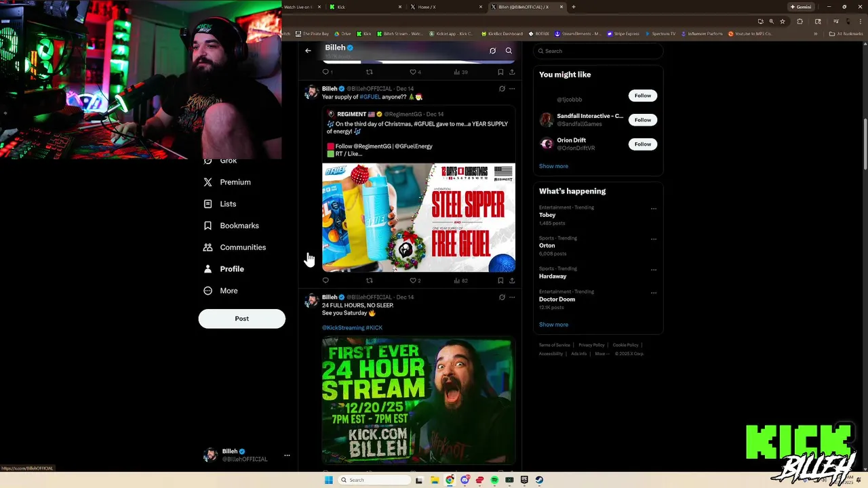
Task: Bookmark the GFUEL year supply post
Action: (500, 281)
